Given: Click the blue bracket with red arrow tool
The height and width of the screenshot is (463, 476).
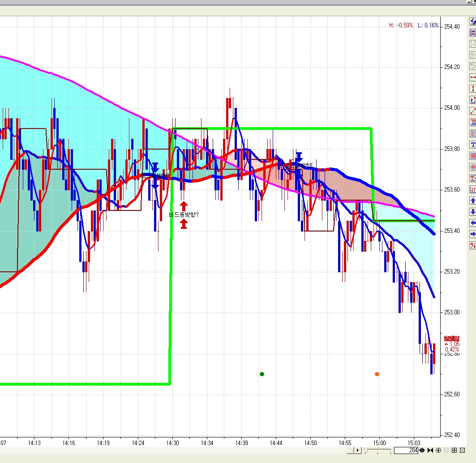Looking at the screenshot, I should [473, 100].
